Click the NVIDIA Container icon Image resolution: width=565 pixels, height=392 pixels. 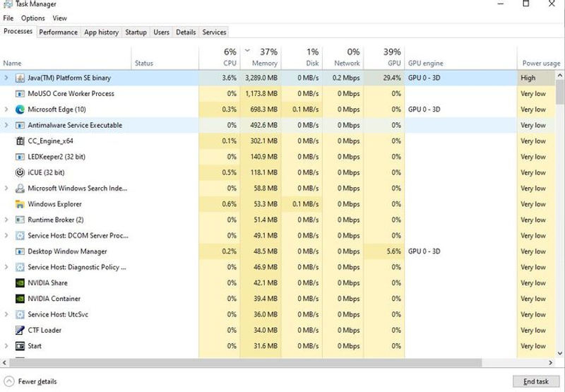pyautogui.click(x=20, y=299)
